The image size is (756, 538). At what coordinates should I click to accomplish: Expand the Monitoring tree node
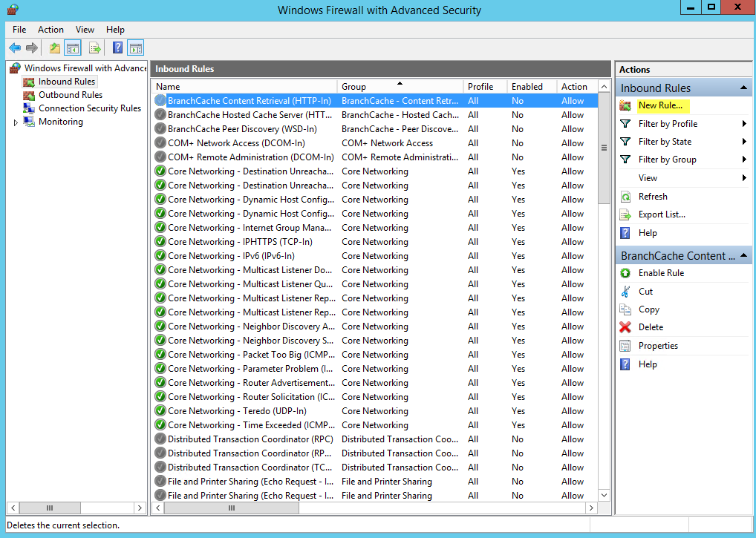pos(16,122)
